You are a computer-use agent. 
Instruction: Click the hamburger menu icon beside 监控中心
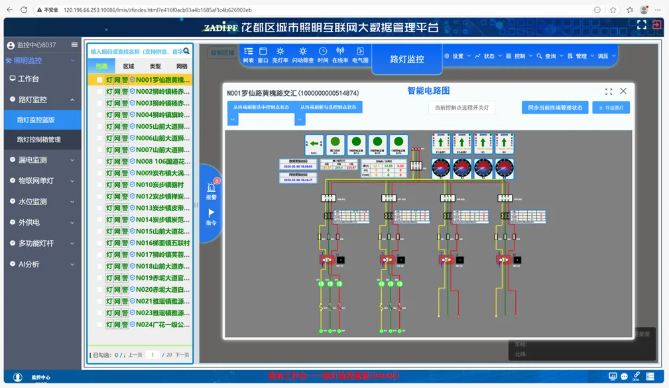coord(75,44)
